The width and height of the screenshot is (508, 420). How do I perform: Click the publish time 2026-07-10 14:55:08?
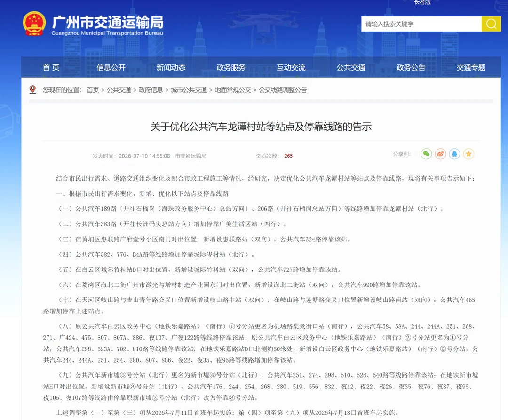coord(144,156)
